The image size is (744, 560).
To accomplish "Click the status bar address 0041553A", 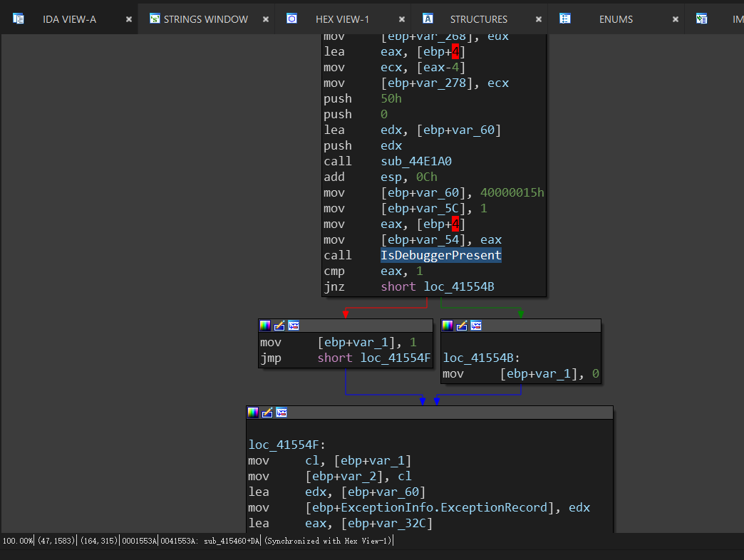I will click(x=178, y=541).
